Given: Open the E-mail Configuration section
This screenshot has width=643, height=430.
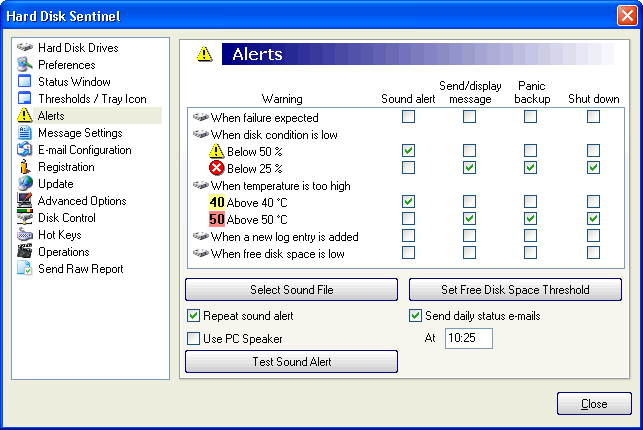Looking at the screenshot, I should (84, 150).
